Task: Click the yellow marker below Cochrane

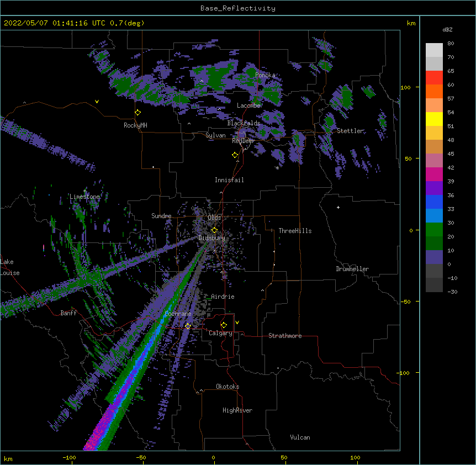Action: [x=188, y=326]
